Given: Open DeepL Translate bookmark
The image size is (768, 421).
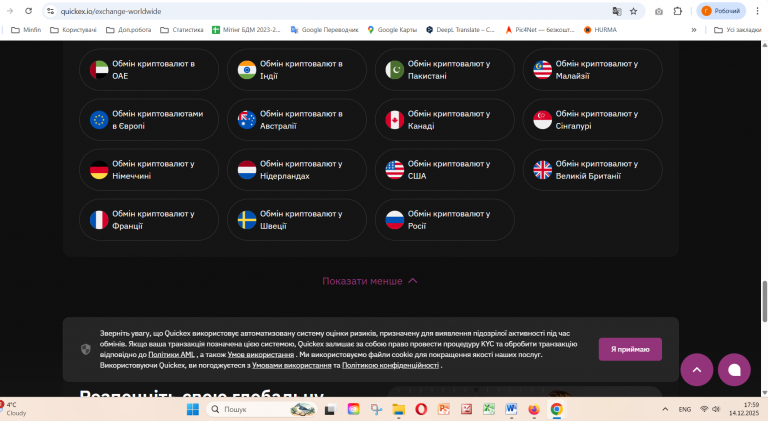Looking at the screenshot, I should point(460,30).
